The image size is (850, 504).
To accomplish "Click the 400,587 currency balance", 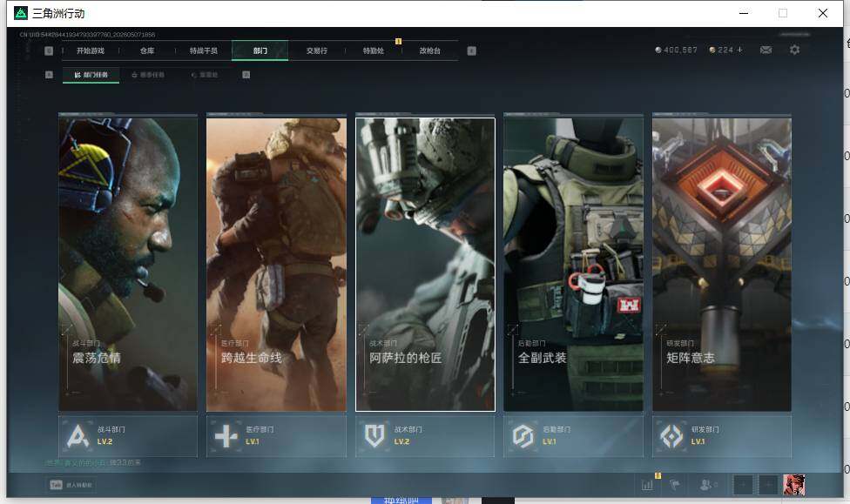I will pos(676,50).
